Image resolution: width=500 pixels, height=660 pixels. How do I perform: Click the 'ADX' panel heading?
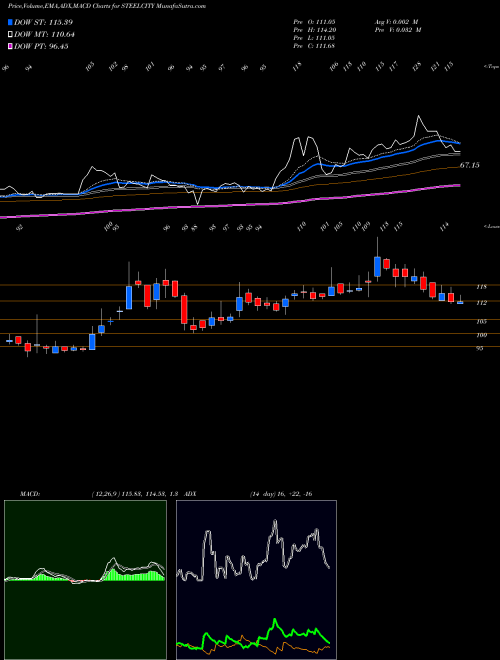pyautogui.click(x=190, y=494)
